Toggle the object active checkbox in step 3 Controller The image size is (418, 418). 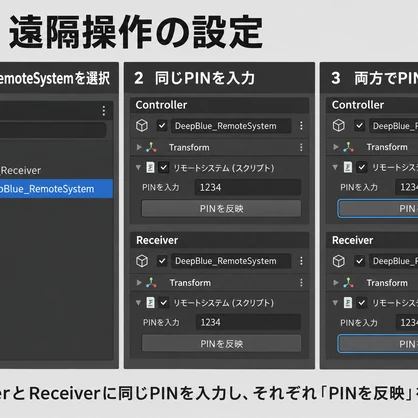359,126
